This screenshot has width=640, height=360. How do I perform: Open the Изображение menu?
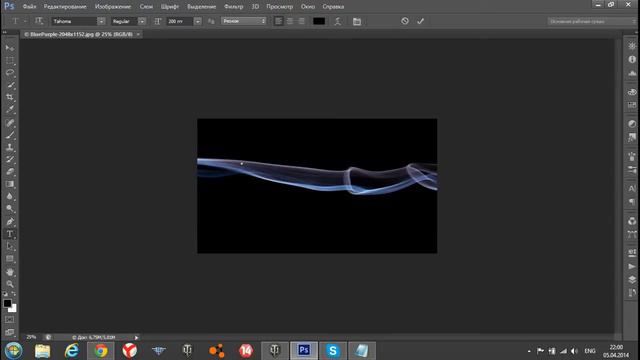[x=113, y=7]
